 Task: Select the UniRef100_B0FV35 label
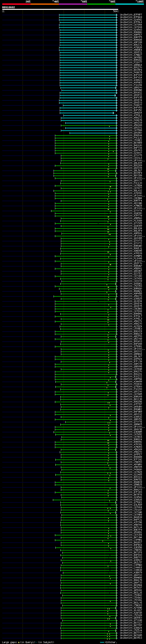click(x=131, y=98)
